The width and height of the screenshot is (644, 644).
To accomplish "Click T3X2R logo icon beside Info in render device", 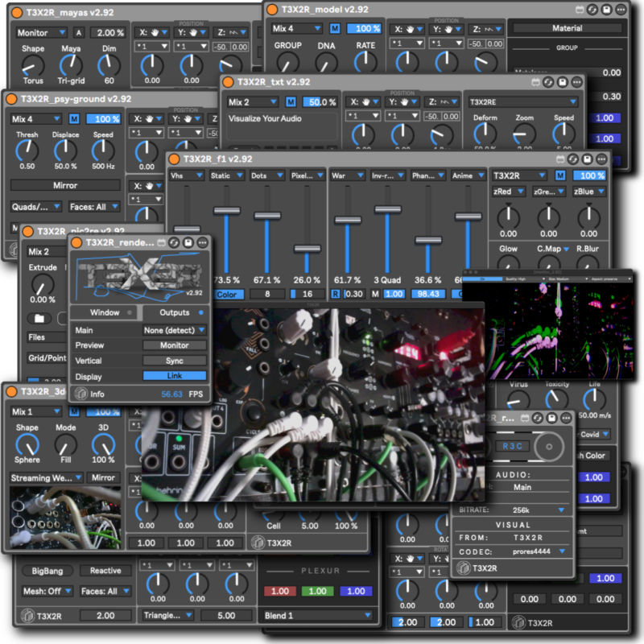I will coord(80,394).
